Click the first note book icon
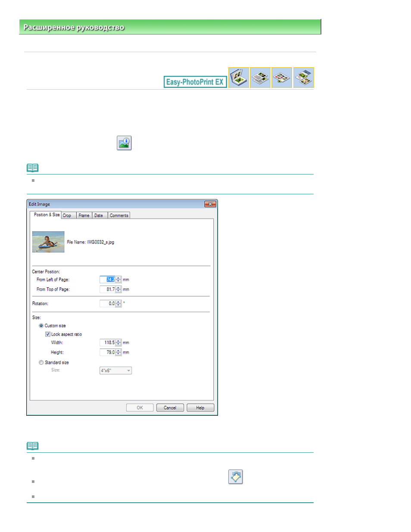 (x=33, y=168)
